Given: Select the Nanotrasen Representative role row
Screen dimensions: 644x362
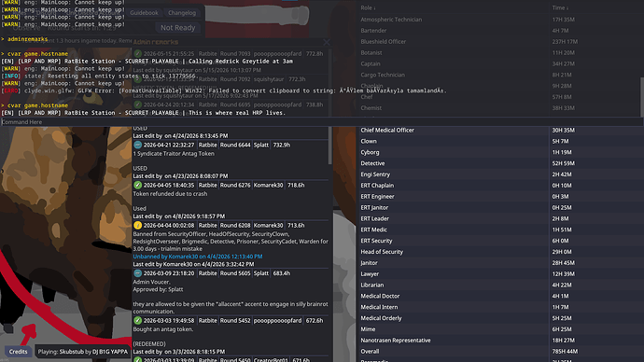Looking at the screenshot, I should click(x=500, y=341).
